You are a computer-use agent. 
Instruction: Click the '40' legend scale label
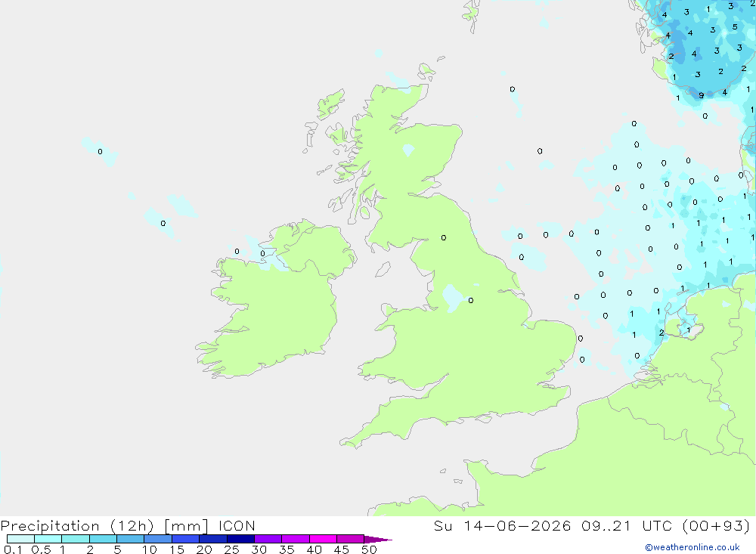tap(314, 549)
